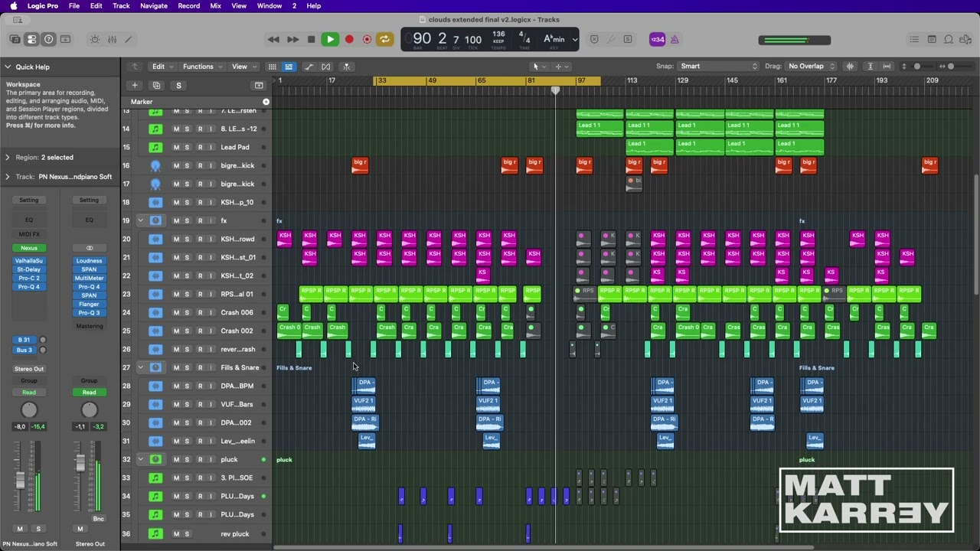980x551 pixels.
Task: Record-enable the Crash 002 track
Action: (200, 331)
